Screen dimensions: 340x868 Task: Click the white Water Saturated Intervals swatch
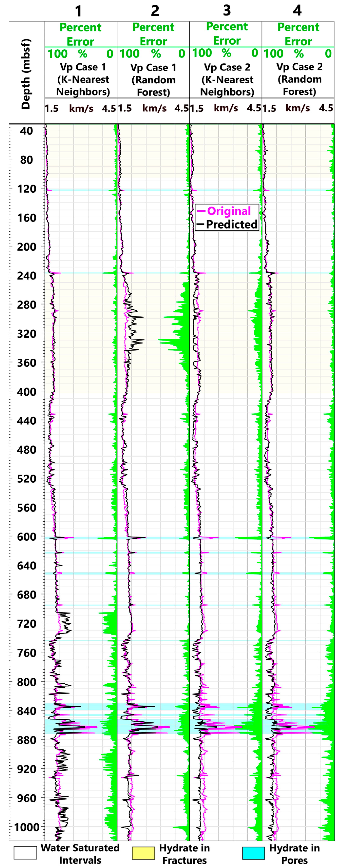[x=25, y=853]
